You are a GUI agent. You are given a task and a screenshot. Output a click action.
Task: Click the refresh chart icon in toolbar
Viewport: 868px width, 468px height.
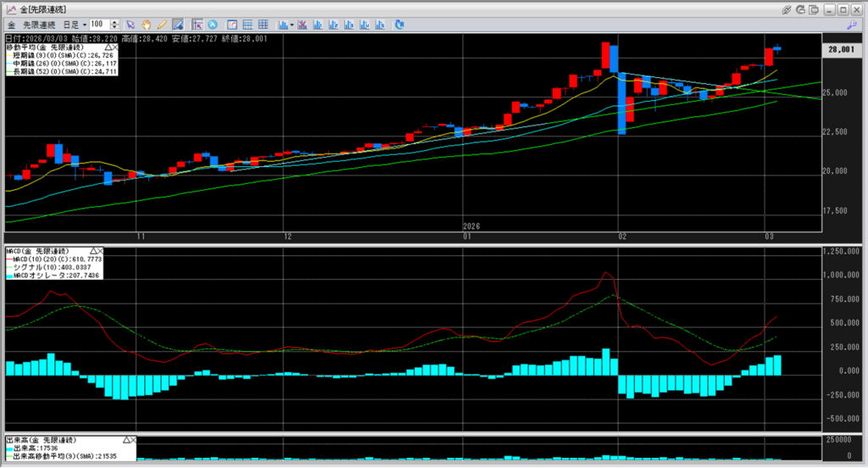(398, 25)
